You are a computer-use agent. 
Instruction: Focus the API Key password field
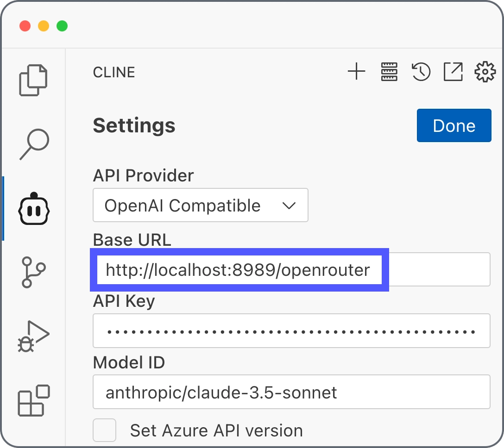pos(291,331)
